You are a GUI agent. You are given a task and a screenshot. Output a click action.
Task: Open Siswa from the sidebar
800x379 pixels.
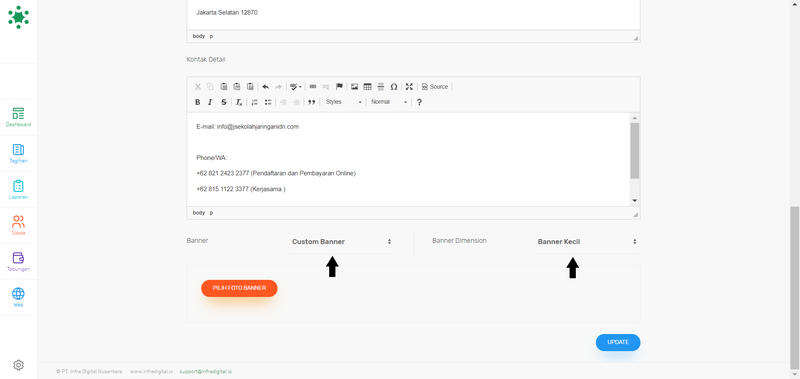click(x=18, y=226)
